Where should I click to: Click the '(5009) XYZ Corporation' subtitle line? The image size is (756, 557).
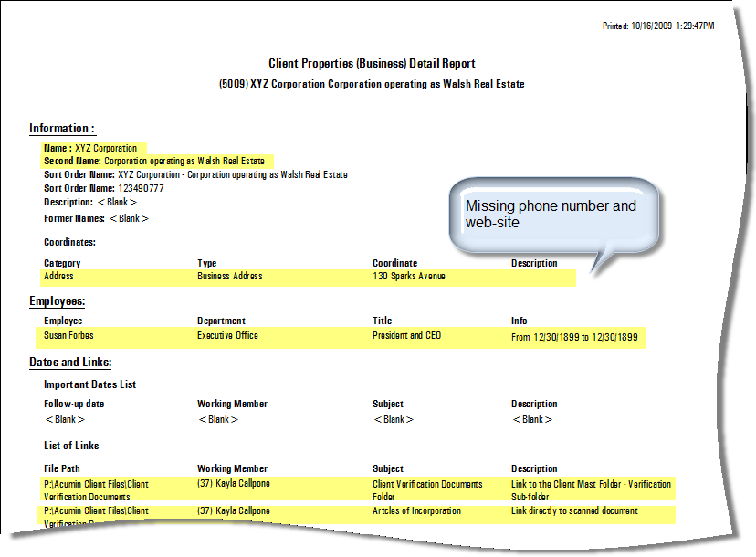point(372,84)
